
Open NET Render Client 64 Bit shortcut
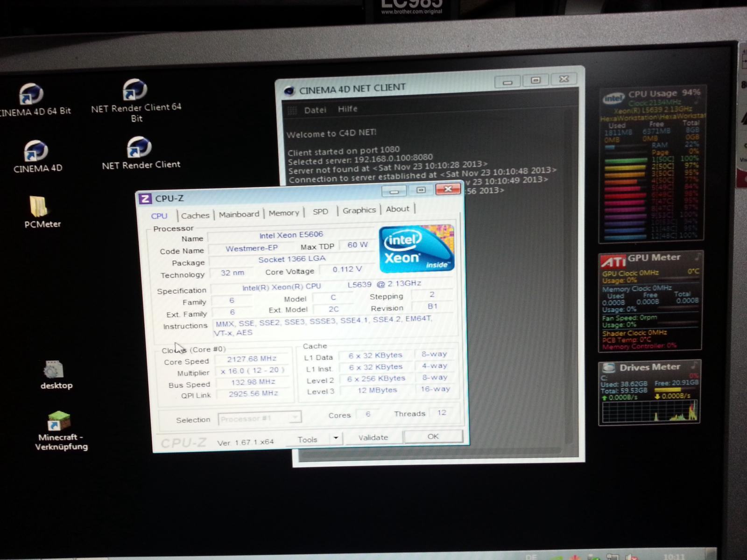[x=136, y=100]
